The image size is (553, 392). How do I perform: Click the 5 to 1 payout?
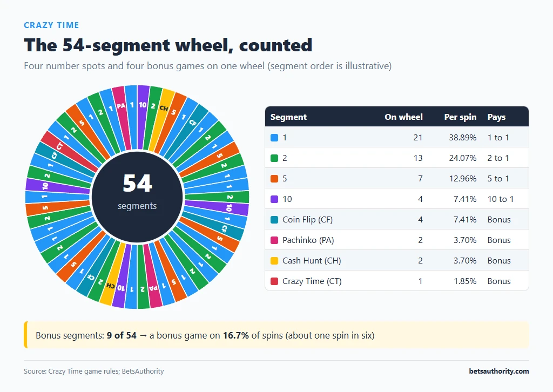[498, 178]
